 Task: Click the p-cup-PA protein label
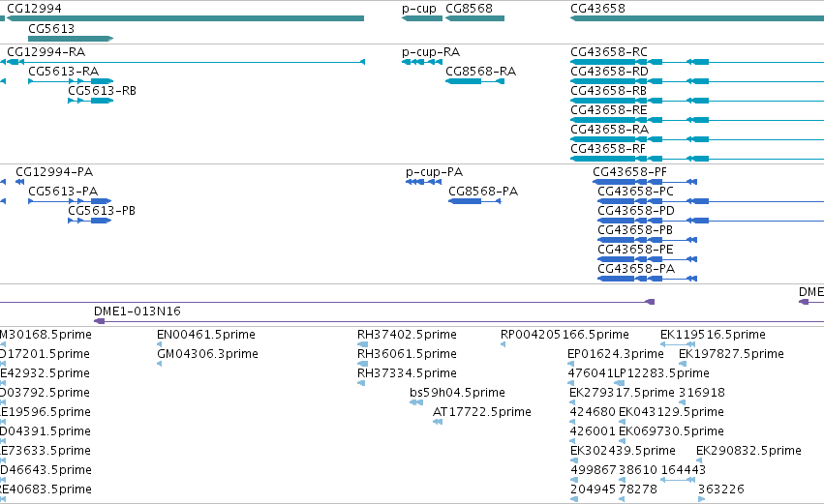tap(434, 172)
